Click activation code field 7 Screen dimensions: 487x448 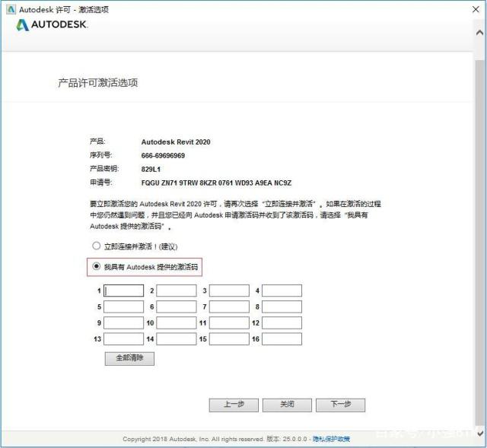coord(229,307)
